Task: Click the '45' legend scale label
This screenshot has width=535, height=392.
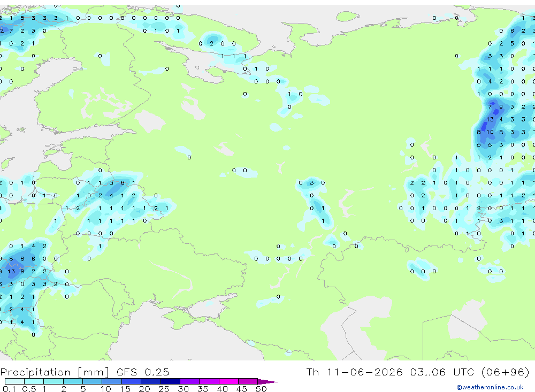Action: pos(242,389)
